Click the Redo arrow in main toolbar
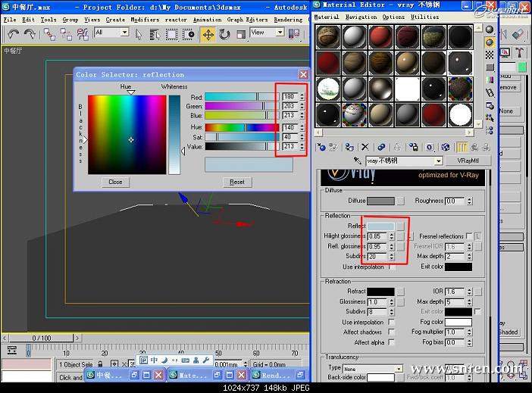The width and height of the screenshot is (532, 393). (x=30, y=34)
